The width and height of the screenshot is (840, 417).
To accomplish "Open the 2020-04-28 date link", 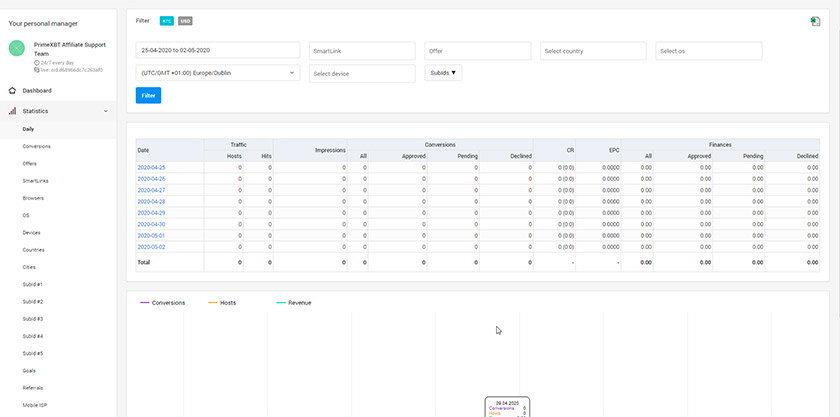I will (152, 202).
